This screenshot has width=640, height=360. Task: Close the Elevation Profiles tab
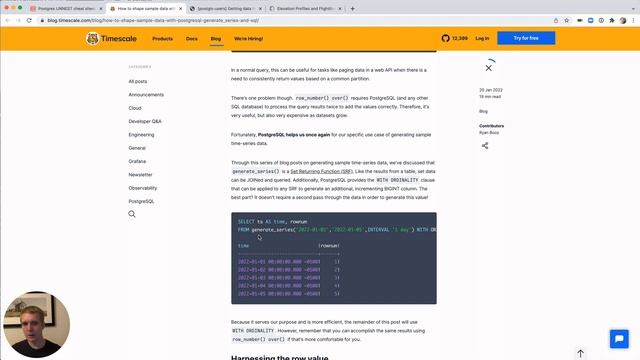340,8
